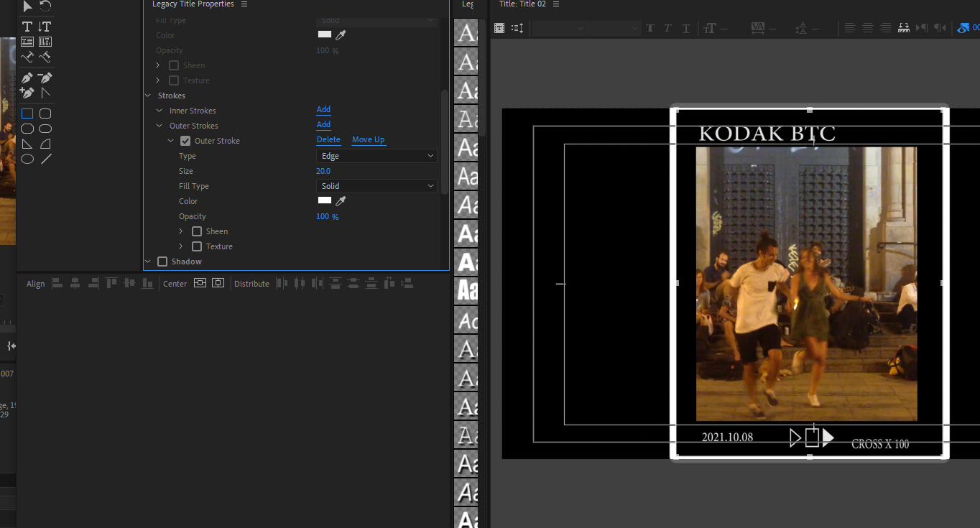Viewport: 980px width, 528px height.
Task: Pick Fill color with top eyedropper
Action: click(x=341, y=34)
